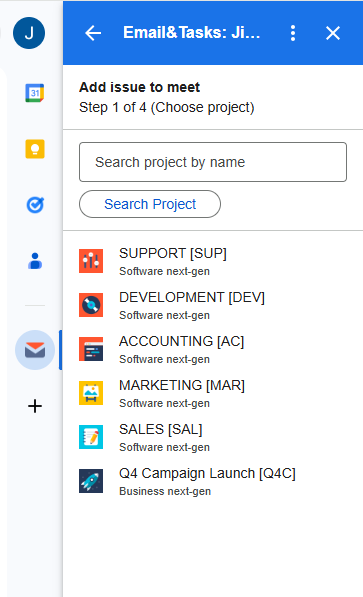Open Google Contacts person icon

click(35, 261)
